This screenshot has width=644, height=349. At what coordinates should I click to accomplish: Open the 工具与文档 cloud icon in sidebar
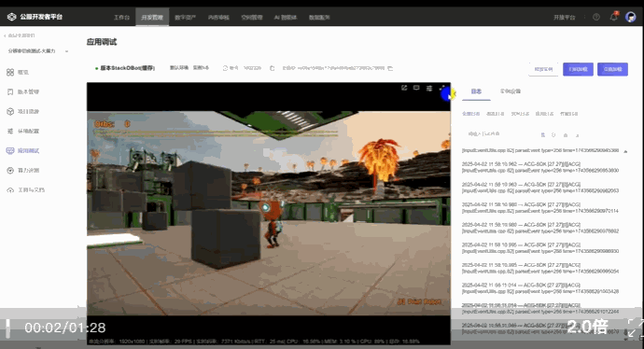pyautogui.click(x=10, y=190)
